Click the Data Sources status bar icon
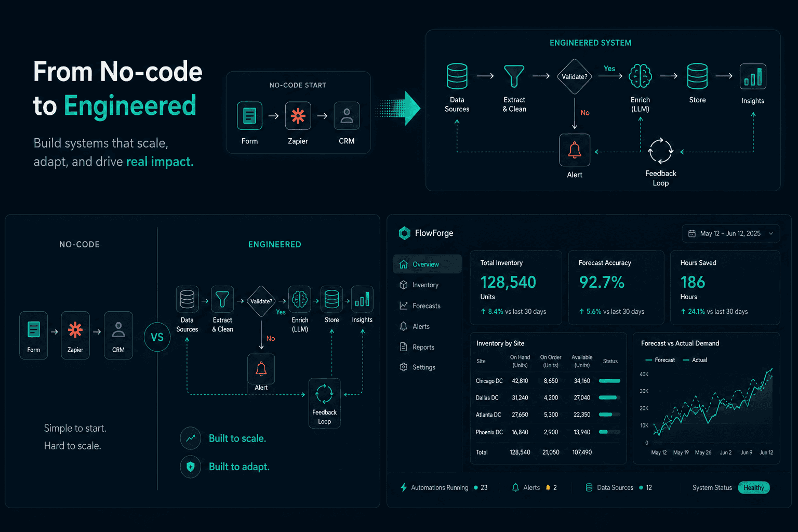The width and height of the screenshot is (798, 532). coord(589,487)
